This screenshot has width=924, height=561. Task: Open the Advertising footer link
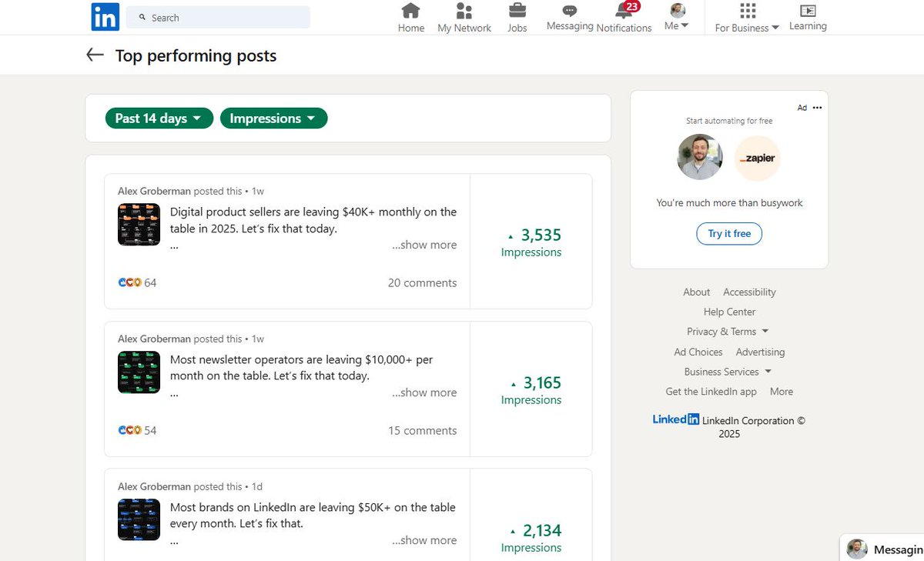tap(760, 352)
